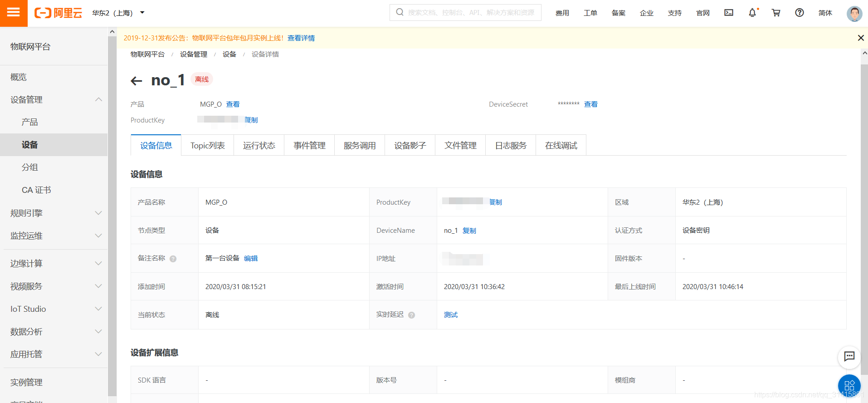
Task: Click 物联网平台 in the breadcrumb
Action: point(147,54)
